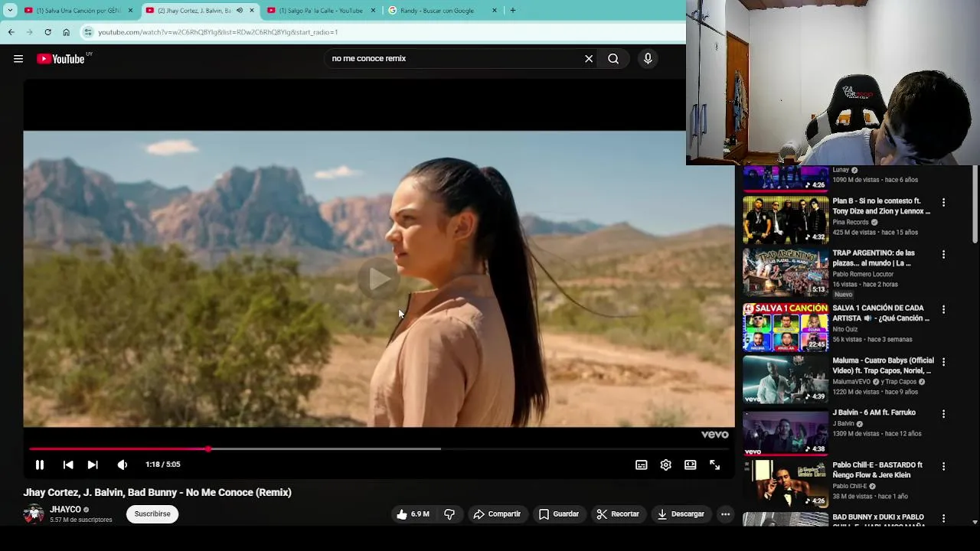The width and height of the screenshot is (980, 551).
Task: Click Pablo Romero Locutor channel name
Action: coord(863,274)
